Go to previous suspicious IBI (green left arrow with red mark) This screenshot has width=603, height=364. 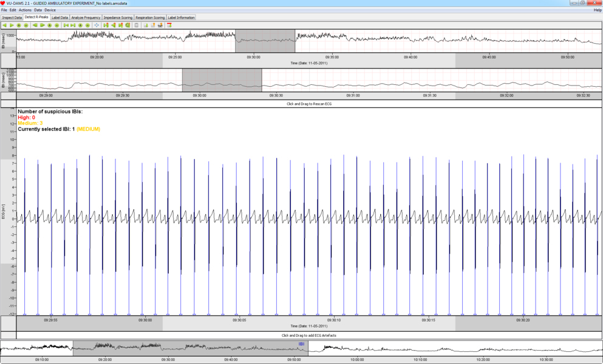pos(113,25)
